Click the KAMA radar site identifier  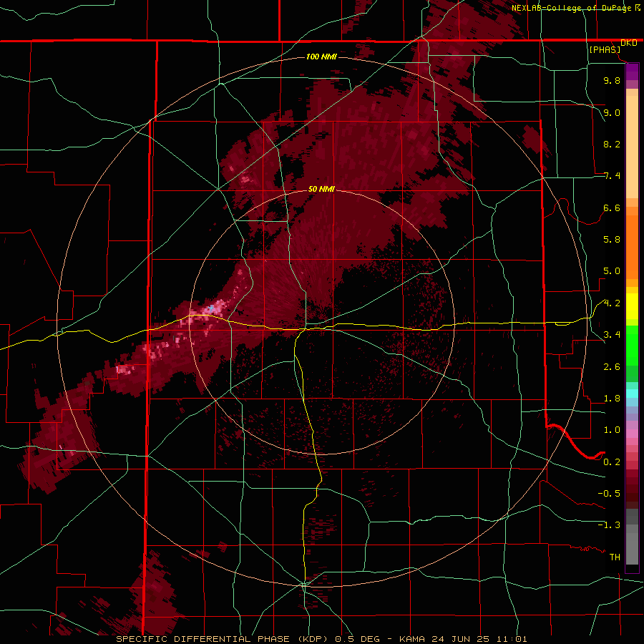point(412,639)
